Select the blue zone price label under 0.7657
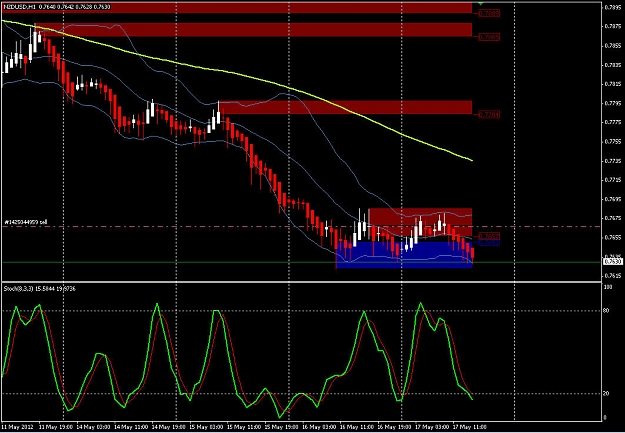Image resolution: width=625 pixels, height=433 pixels. pos(489,242)
